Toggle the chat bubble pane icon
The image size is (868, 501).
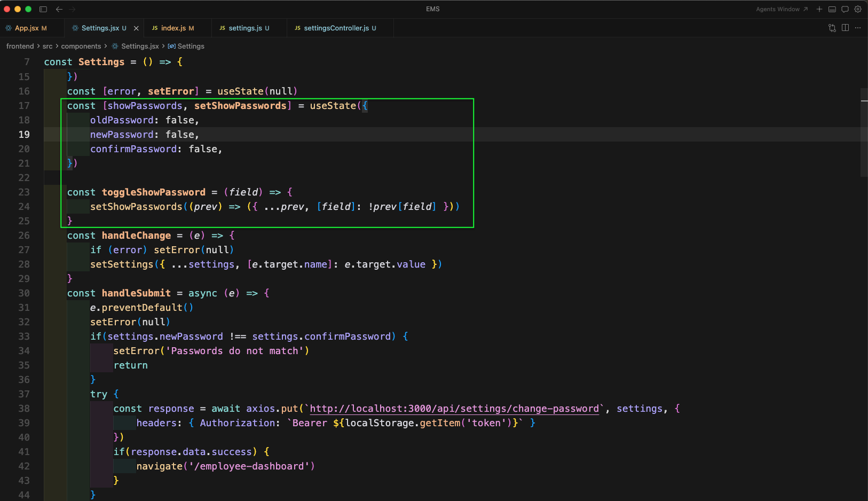[x=845, y=9]
